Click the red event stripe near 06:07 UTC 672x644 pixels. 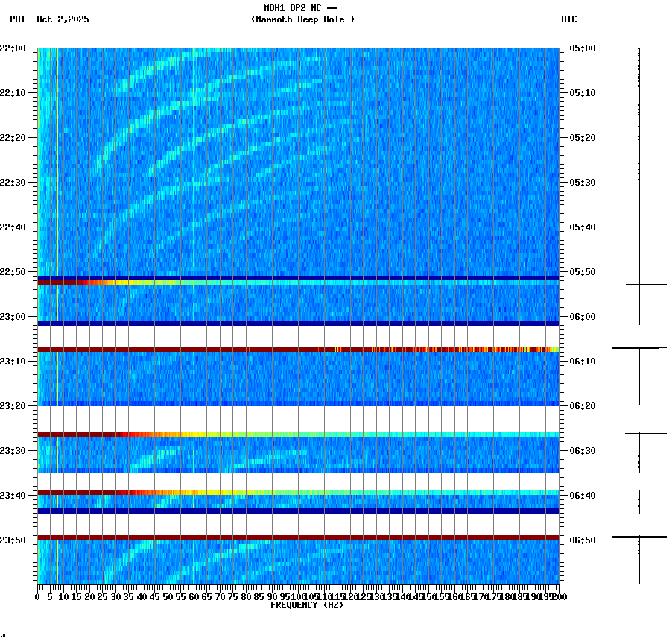click(x=298, y=347)
